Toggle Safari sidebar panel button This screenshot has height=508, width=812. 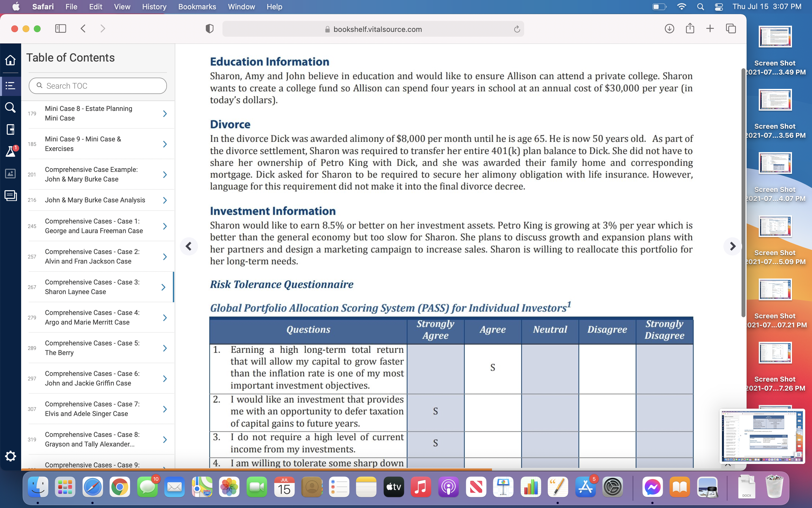(60, 29)
